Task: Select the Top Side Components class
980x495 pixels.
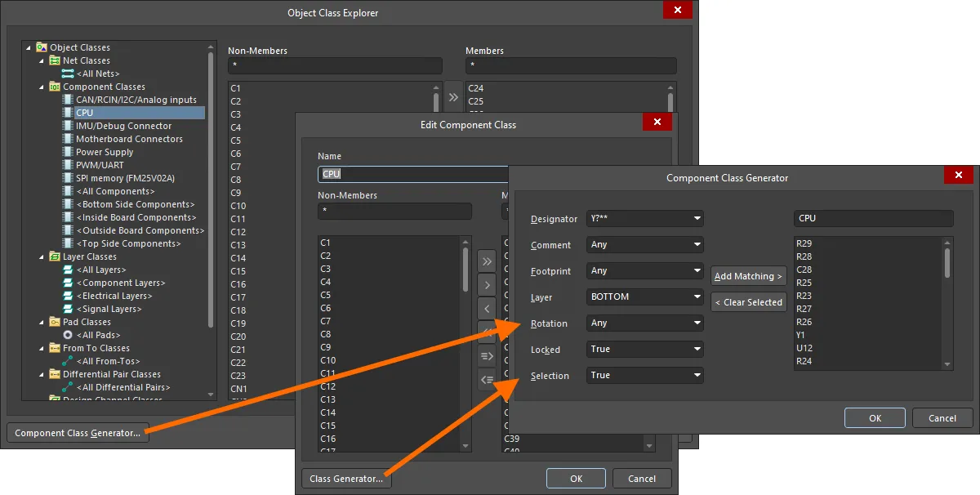Action: pyautogui.click(x=128, y=243)
